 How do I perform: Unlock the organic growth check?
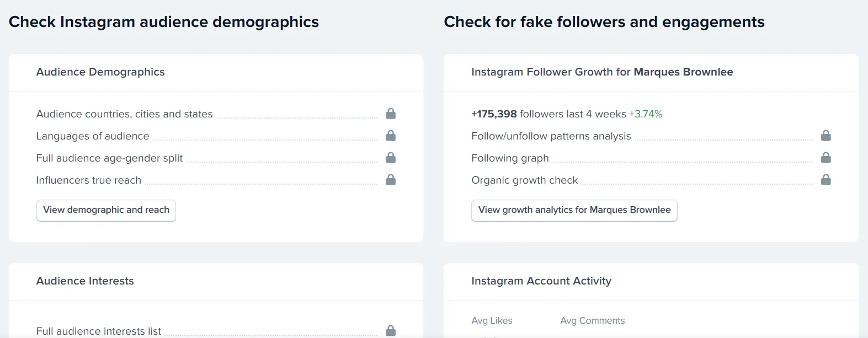pos(826,180)
